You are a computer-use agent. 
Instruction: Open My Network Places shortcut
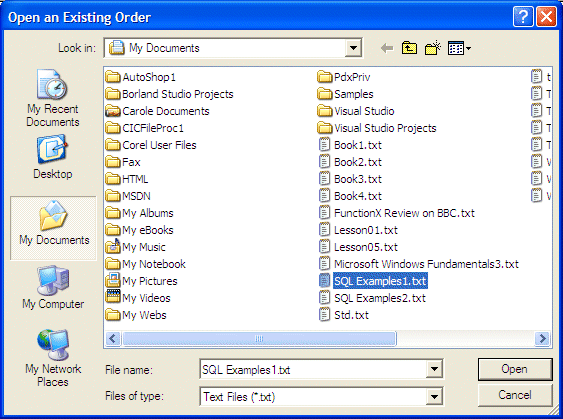(x=53, y=358)
